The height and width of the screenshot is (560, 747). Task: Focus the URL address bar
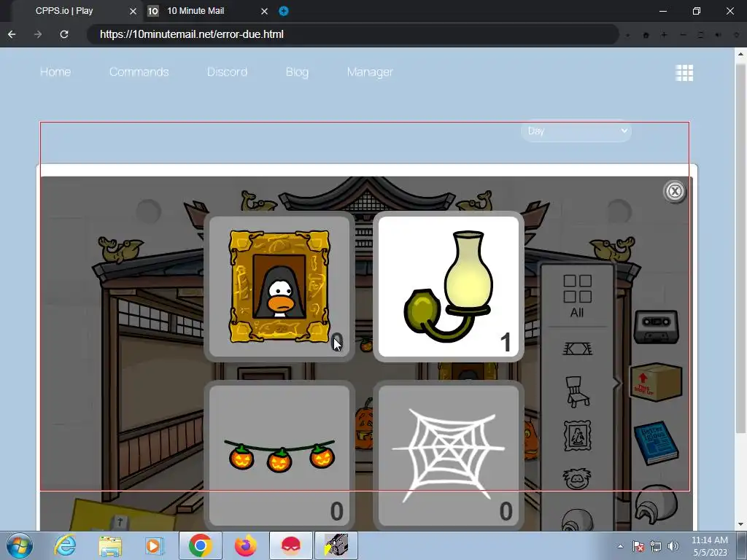click(352, 34)
